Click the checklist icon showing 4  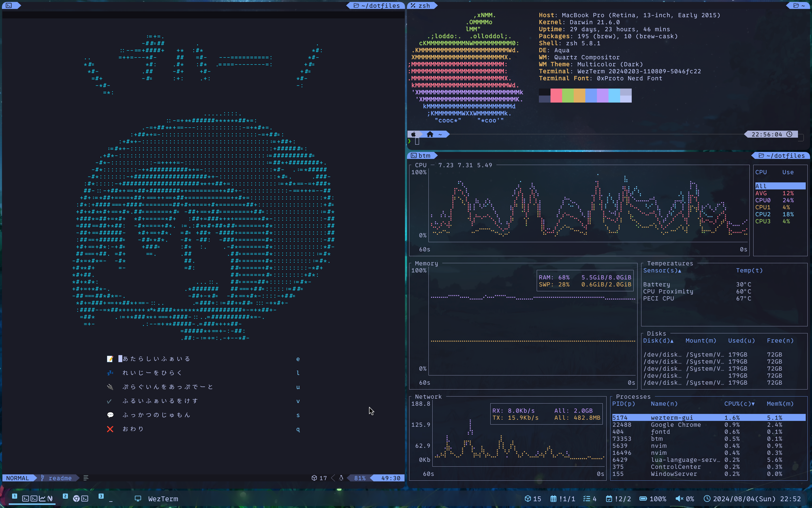(x=587, y=499)
